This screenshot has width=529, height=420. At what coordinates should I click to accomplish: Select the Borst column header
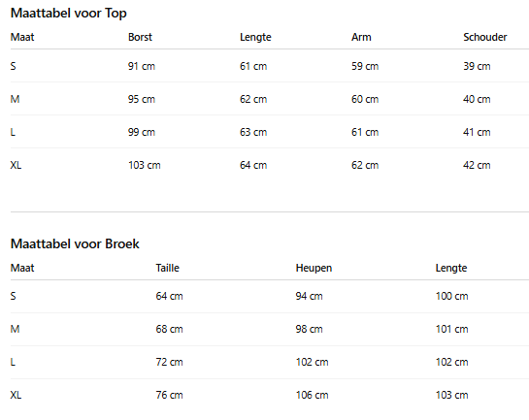tap(140, 37)
